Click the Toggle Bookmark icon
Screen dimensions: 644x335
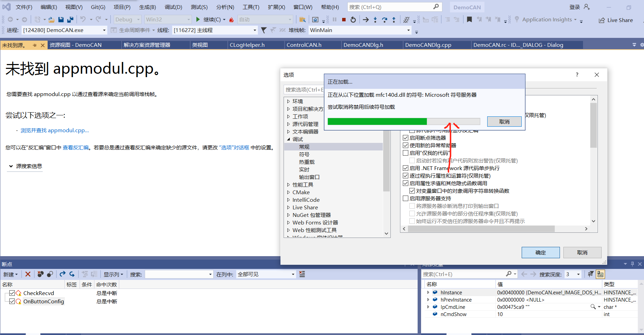click(x=470, y=19)
